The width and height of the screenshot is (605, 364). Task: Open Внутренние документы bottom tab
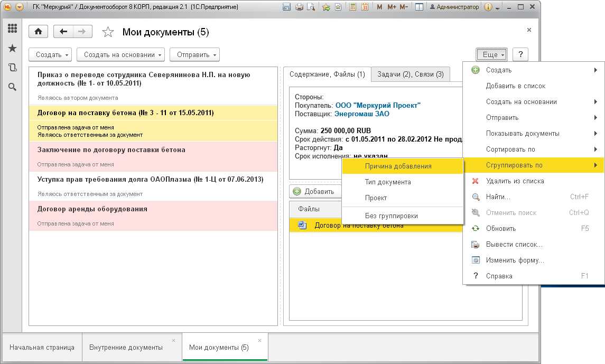[x=126, y=348]
